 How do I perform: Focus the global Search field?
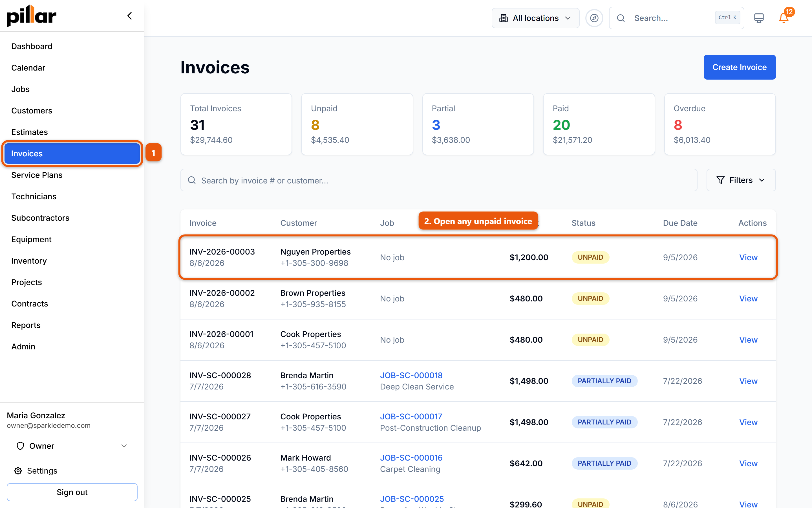click(x=676, y=18)
